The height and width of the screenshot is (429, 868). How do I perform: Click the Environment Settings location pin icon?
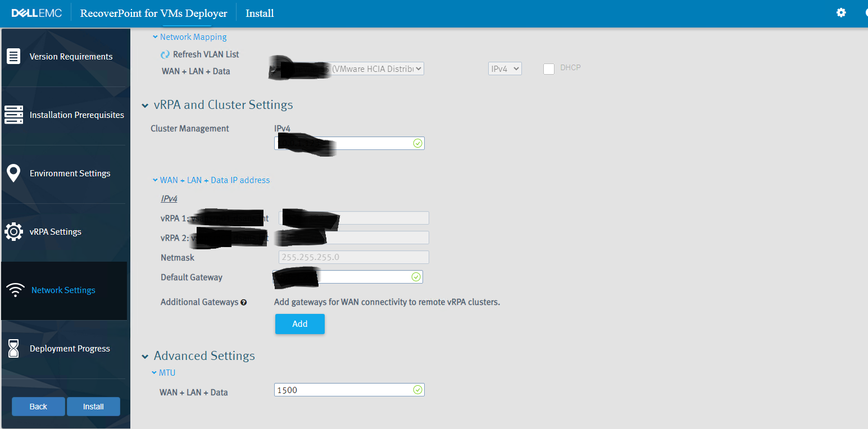point(13,173)
